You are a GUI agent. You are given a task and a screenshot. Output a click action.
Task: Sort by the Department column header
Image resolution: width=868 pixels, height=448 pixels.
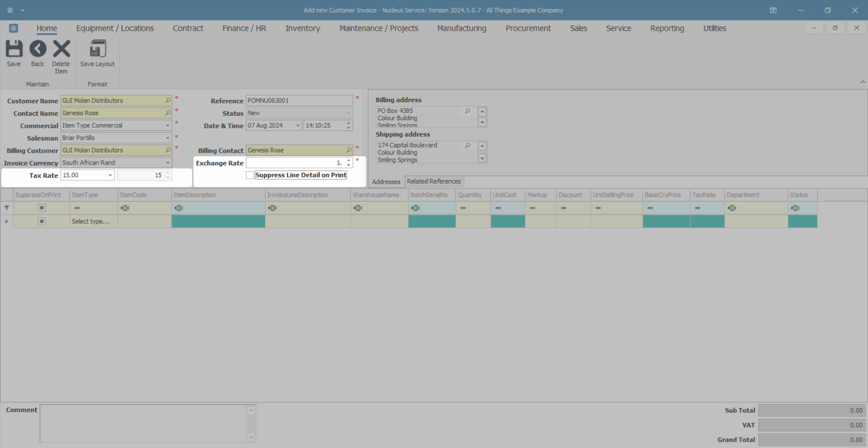pos(756,195)
